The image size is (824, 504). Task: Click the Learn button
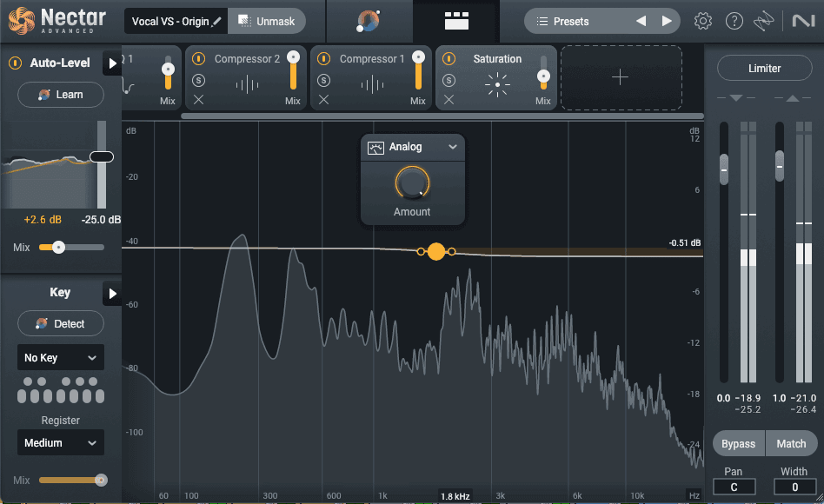[x=61, y=95]
